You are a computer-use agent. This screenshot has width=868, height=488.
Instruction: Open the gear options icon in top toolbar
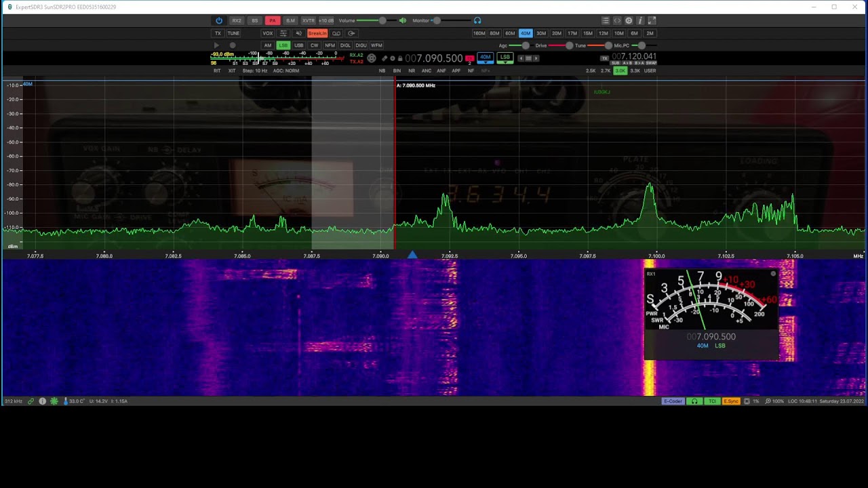[x=629, y=20]
